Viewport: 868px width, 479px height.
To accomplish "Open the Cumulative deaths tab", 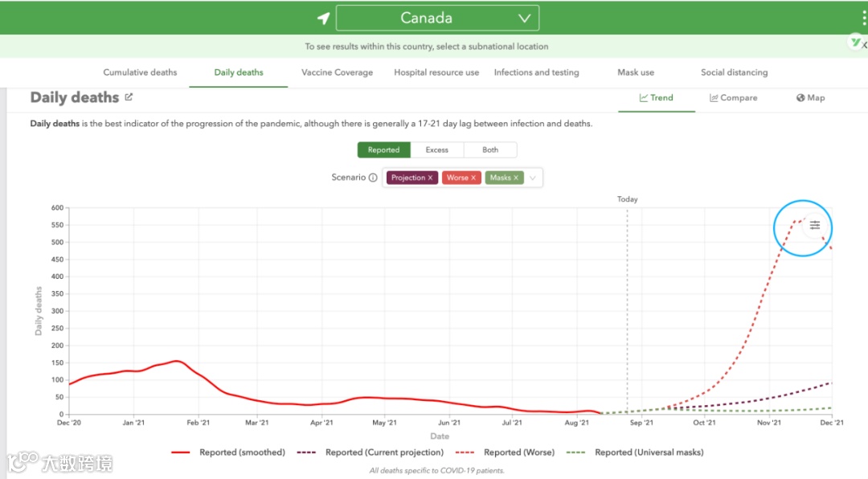I will (x=140, y=72).
